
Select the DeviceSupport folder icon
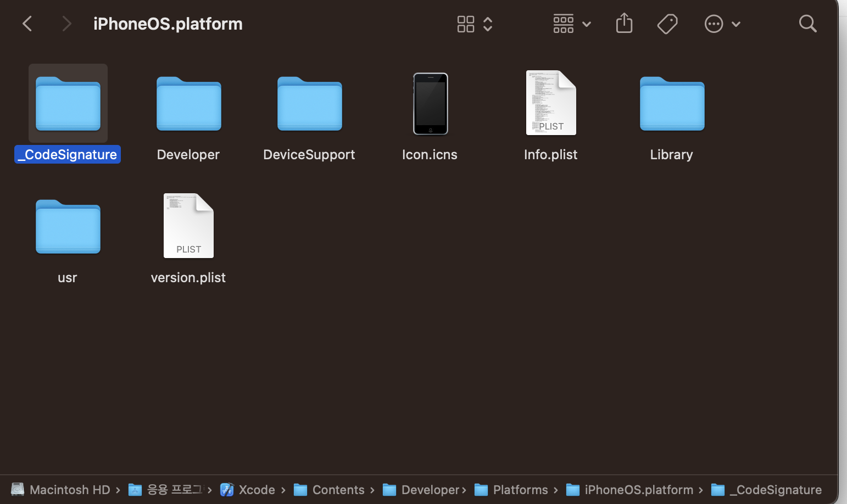coord(309,103)
